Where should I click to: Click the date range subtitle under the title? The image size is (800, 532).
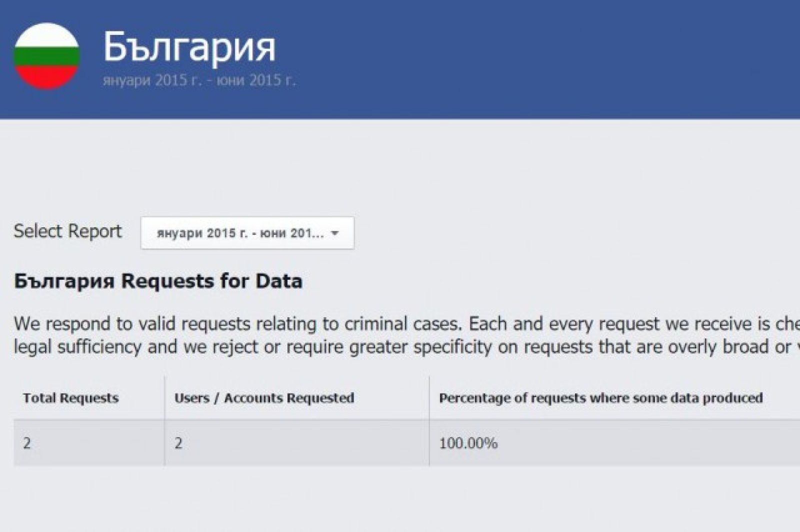pyautogui.click(x=199, y=80)
